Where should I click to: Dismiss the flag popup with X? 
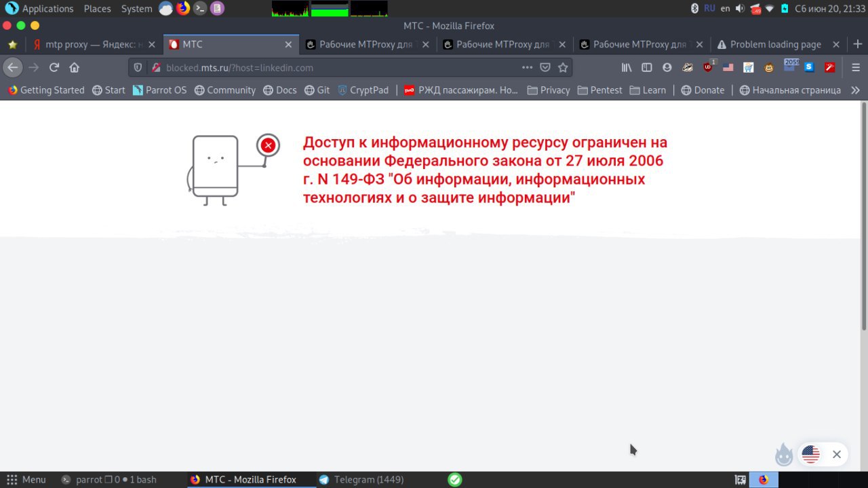pos(837,455)
